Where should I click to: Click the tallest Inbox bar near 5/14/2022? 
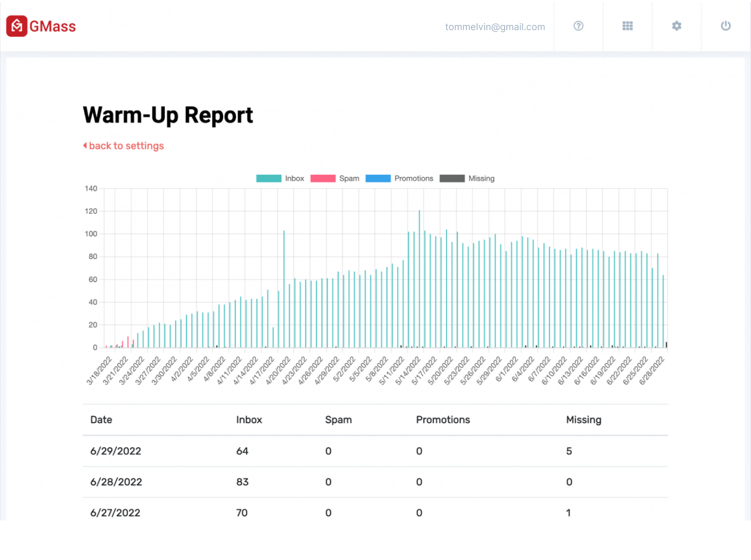point(419,279)
